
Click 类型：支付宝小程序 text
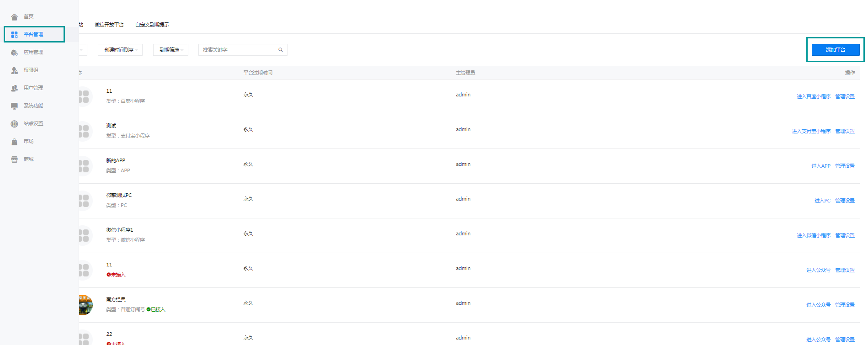pyautogui.click(x=128, y=136)
